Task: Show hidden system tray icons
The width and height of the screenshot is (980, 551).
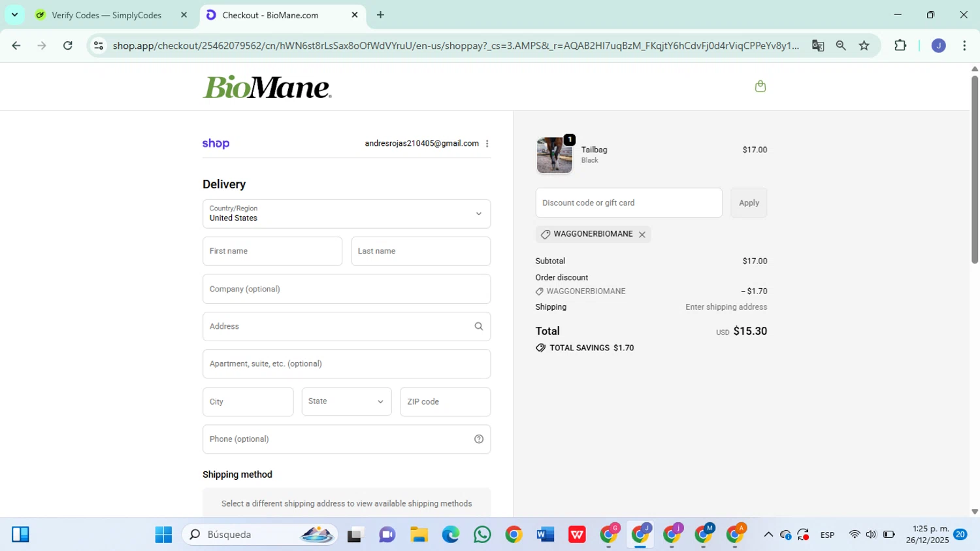Action: (768, 535)
